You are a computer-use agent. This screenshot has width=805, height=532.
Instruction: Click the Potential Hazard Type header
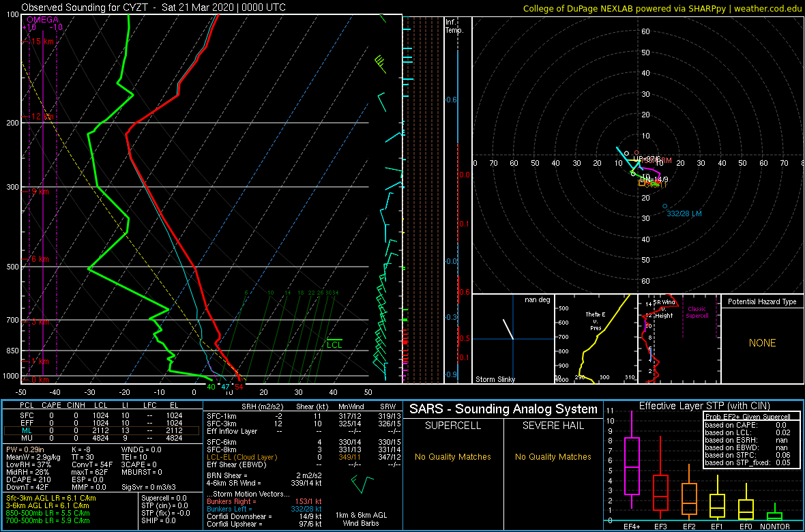tap(762, 302)
